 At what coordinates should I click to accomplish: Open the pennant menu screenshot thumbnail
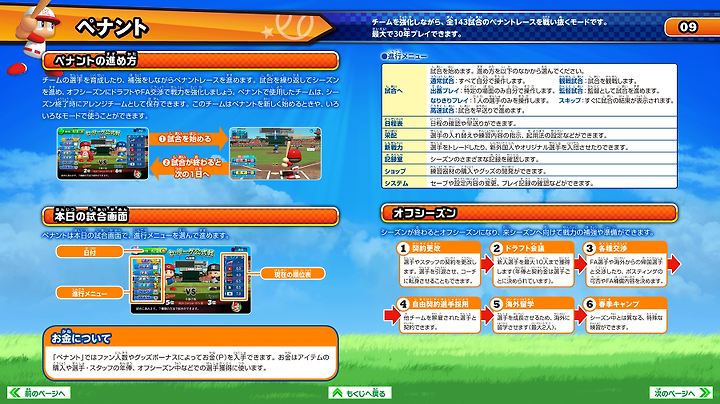click(103, 153)
